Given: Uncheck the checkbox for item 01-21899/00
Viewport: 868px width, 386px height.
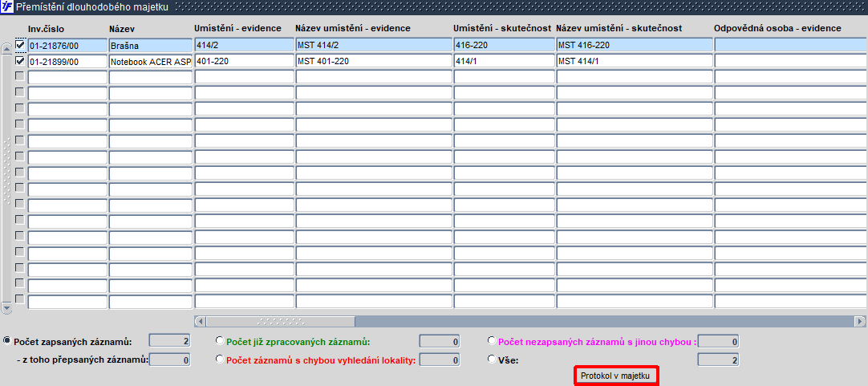Looking at the screenshot, I should 20,61.
